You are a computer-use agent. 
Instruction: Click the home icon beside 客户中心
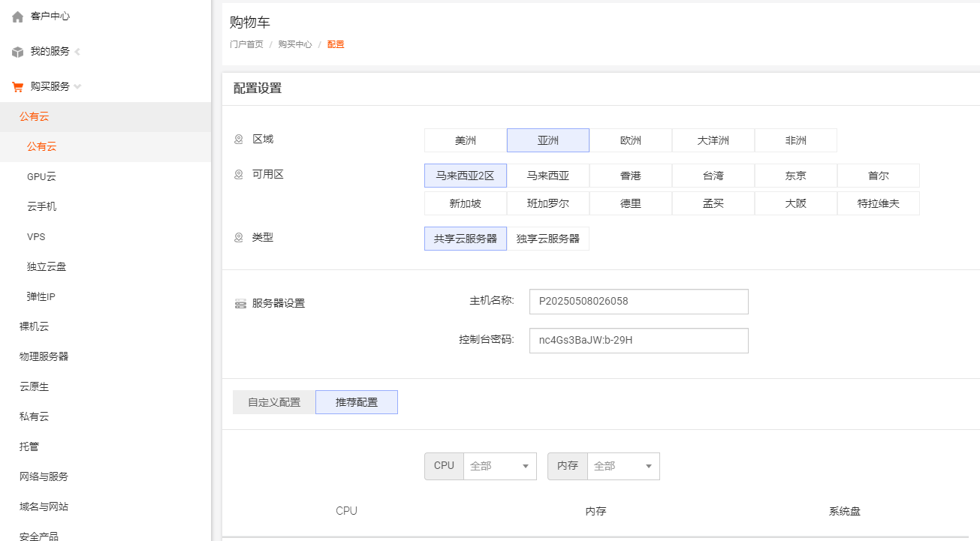pyautogui.click(x=18, y=17)
